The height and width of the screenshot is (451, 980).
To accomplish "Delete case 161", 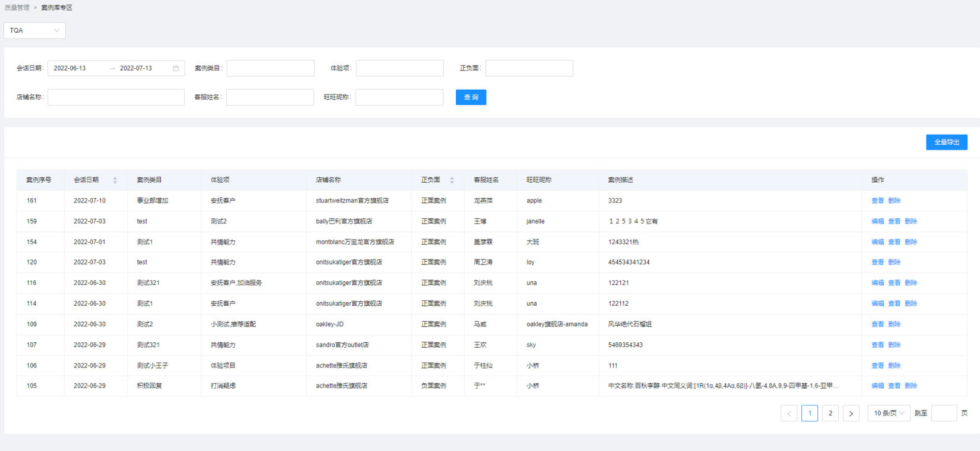I will [894, 201].
